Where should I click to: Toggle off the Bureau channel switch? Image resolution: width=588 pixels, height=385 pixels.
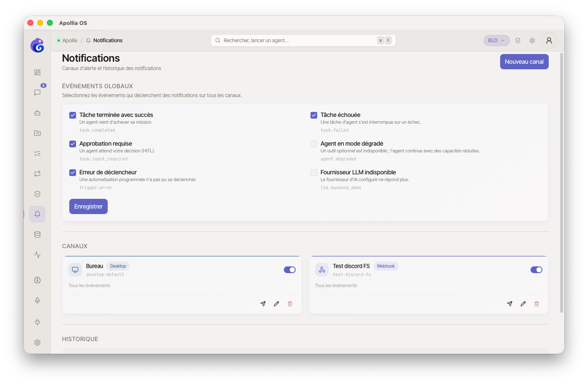[290, 270]
